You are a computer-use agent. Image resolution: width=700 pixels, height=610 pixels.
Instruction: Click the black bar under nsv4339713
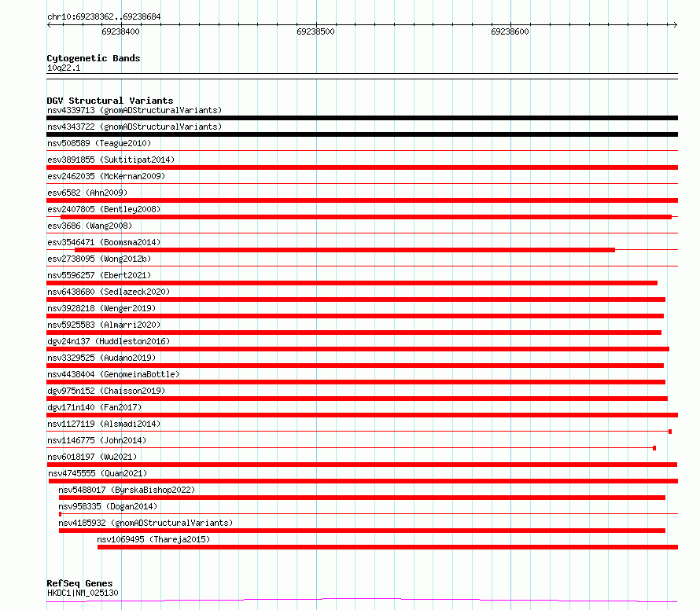[x=362, y=118]
